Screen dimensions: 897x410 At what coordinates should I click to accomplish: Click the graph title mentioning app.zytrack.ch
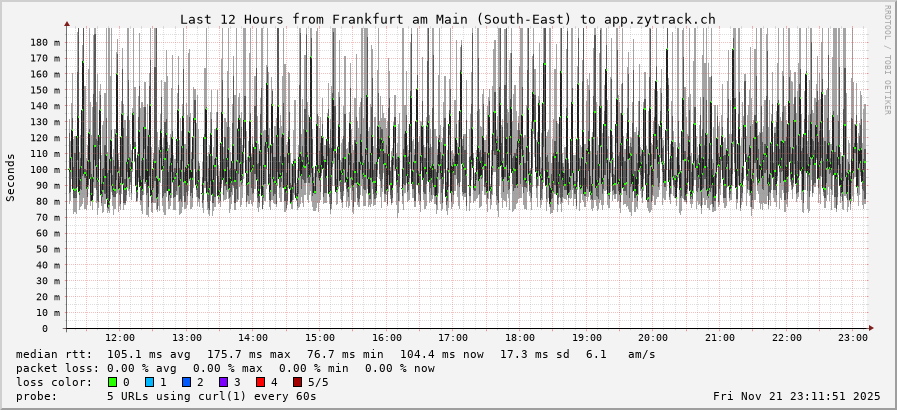pos(447,19)
